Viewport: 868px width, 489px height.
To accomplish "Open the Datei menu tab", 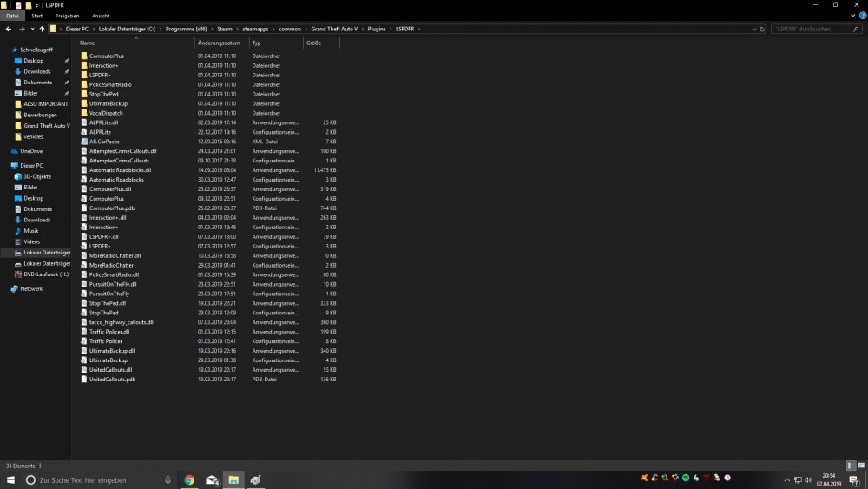I will (12, 16).
